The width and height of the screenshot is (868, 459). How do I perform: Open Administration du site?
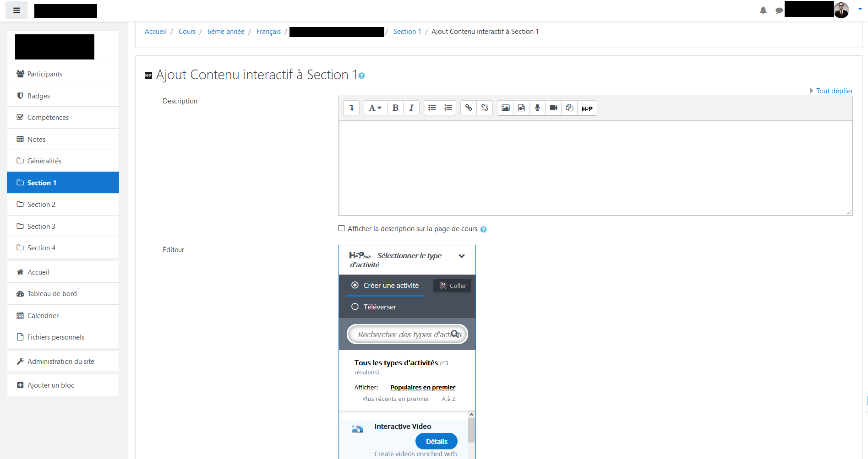pyautogui.click(x=63, y=361)
